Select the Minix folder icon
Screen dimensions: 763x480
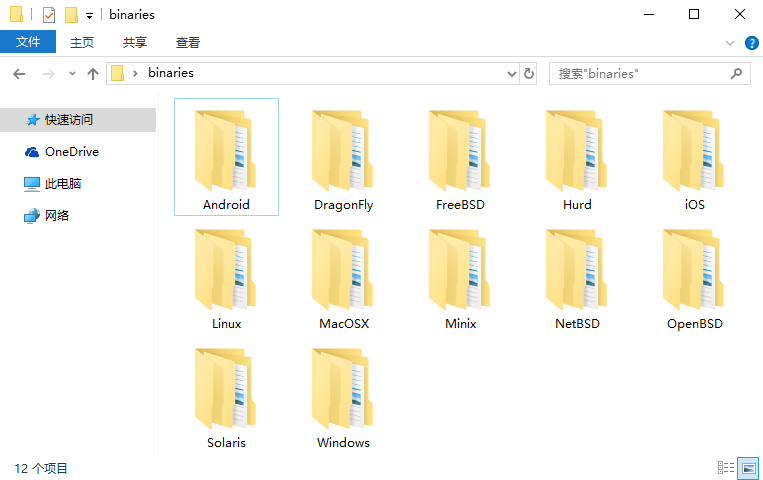(459, 270)
